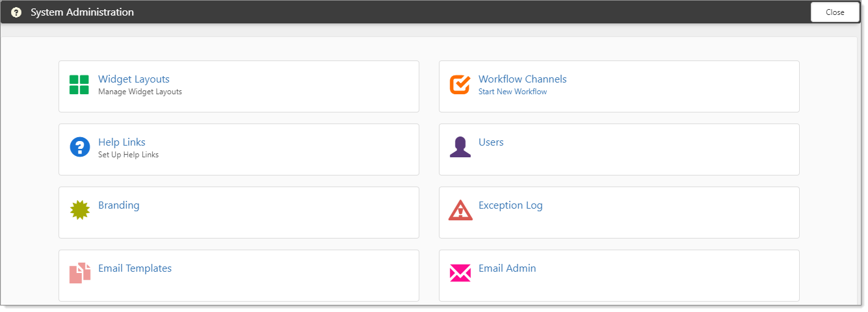Click the olive Branding starburst icon
The height and width of the screenshot is (312, 868).
coord(79,210)
